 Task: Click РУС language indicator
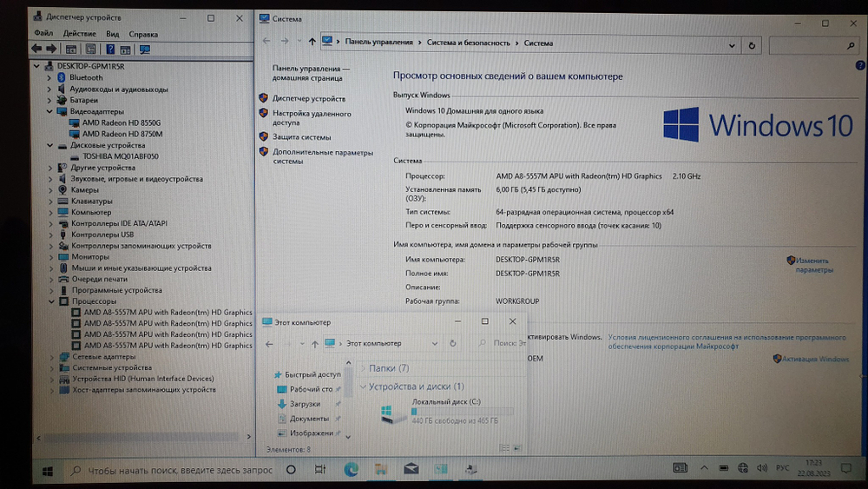pyautogui.click(x=782, y=468)
